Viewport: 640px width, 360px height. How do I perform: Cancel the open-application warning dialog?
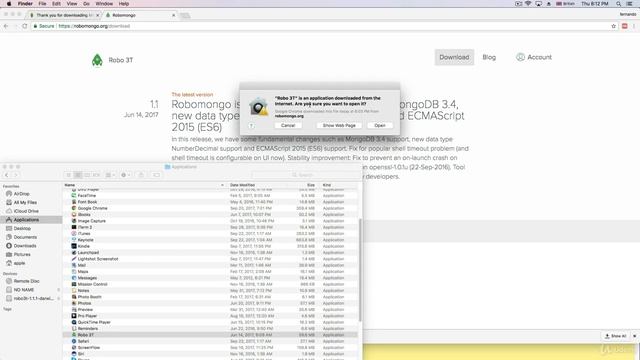[x=288, y=125]
